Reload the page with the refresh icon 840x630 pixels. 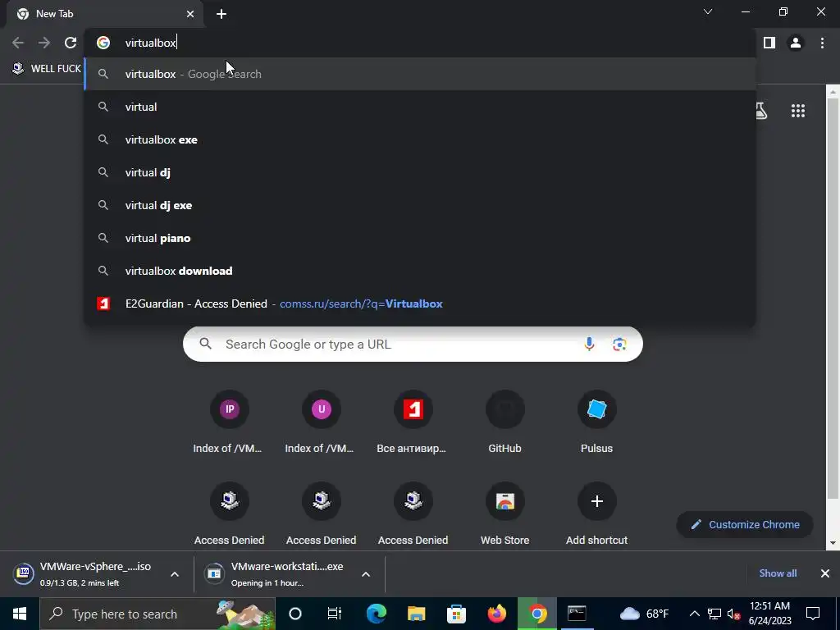[71, 43]
